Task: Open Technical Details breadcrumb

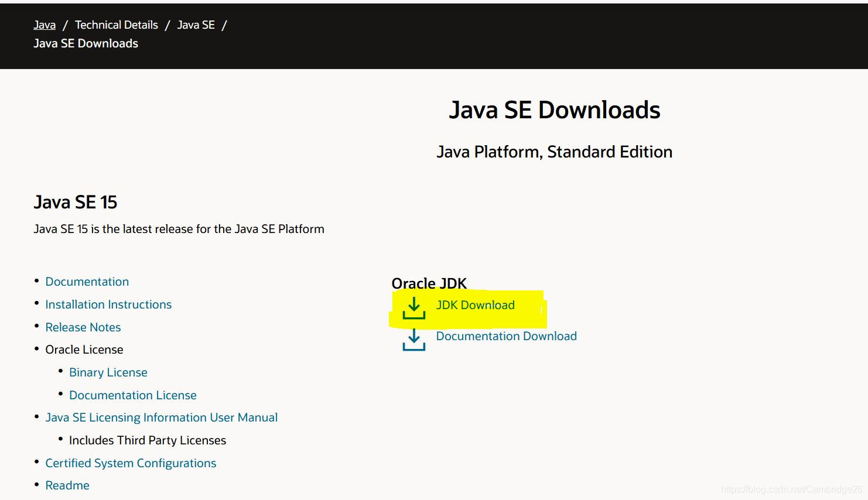Action: [x=117, y=25]
